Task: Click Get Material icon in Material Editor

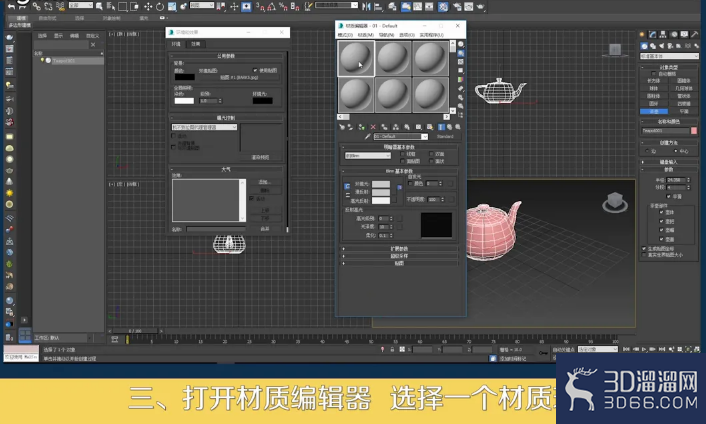Action: point(342,127)
